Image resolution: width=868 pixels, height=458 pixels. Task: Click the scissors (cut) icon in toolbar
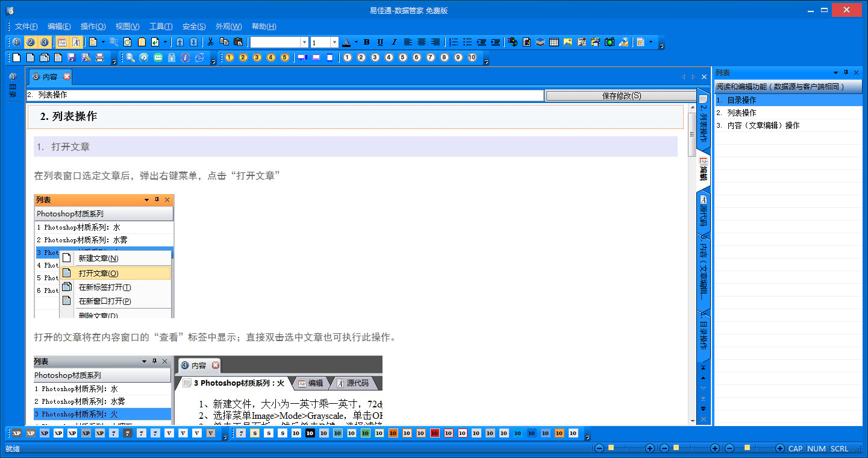tap(211, 42)
